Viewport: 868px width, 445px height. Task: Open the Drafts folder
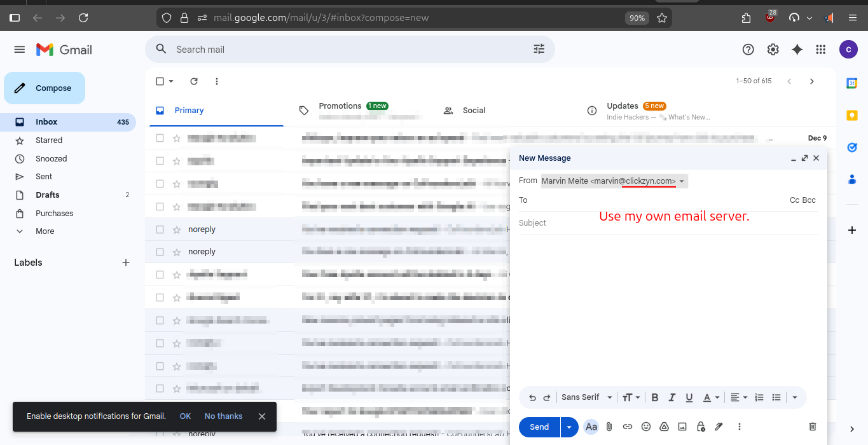click(x=48, y=195)
